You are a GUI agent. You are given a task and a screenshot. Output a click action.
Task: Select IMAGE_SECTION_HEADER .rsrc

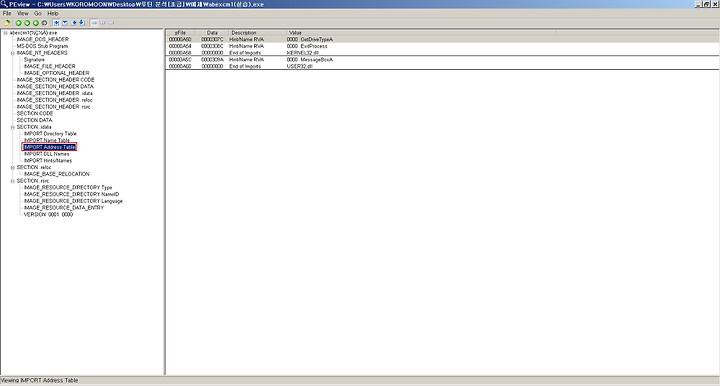coord(54,106)
